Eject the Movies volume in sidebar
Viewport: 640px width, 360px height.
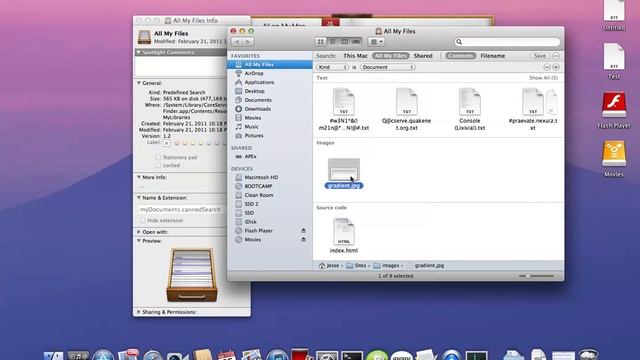pos(303,240)
